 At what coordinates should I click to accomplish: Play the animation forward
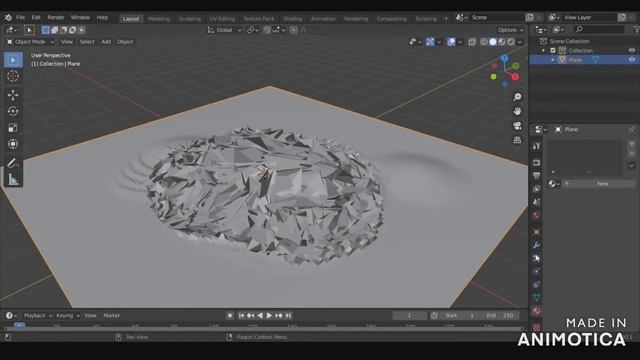[269, 316]
